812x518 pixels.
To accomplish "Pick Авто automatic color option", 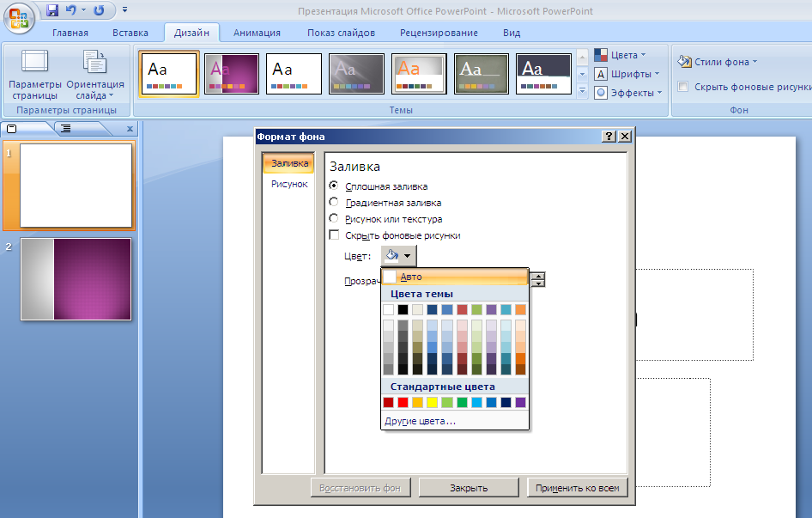I will [455, 277].
